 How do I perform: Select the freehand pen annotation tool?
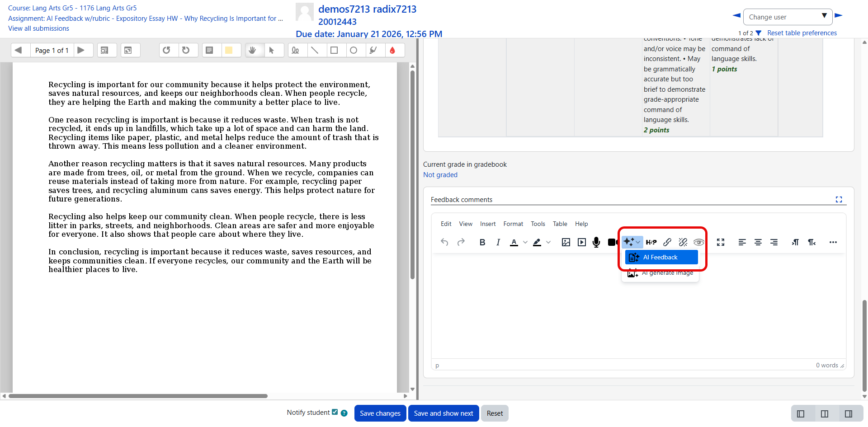pos(295,50)
